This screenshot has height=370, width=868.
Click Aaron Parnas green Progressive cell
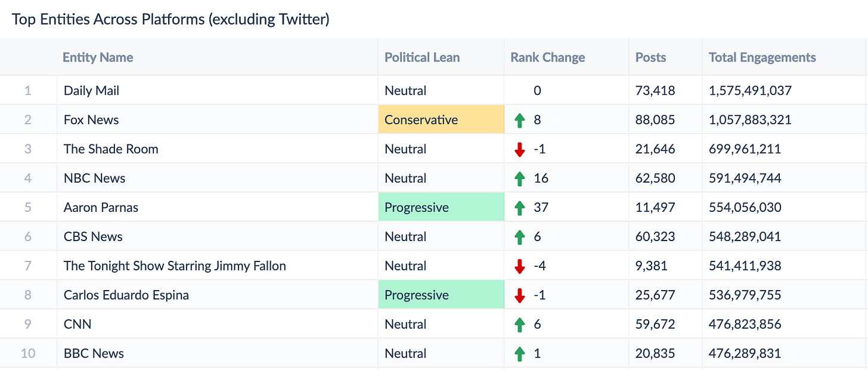[441, 208]
